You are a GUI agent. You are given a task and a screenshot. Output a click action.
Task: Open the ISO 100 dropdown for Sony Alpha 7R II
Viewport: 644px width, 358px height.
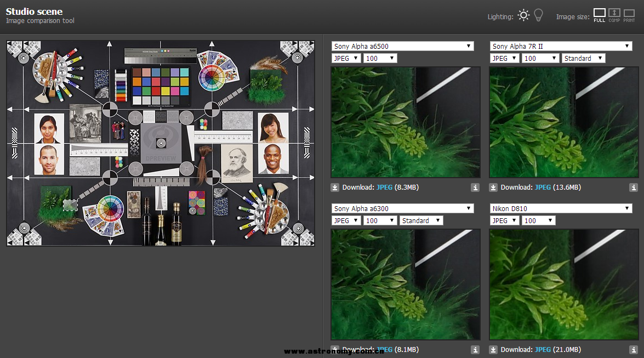point(540,58)
